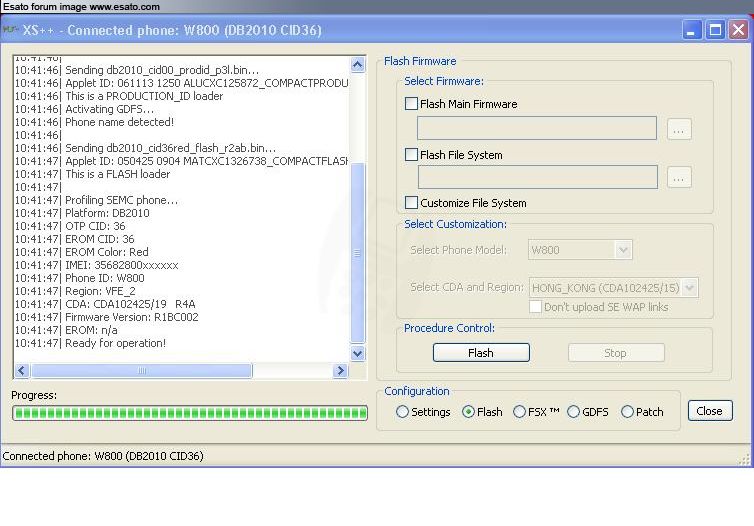This screenshot has height=526, width=754.
Task: Click the log scroll up arrow
Action: (x=358, y=64)
